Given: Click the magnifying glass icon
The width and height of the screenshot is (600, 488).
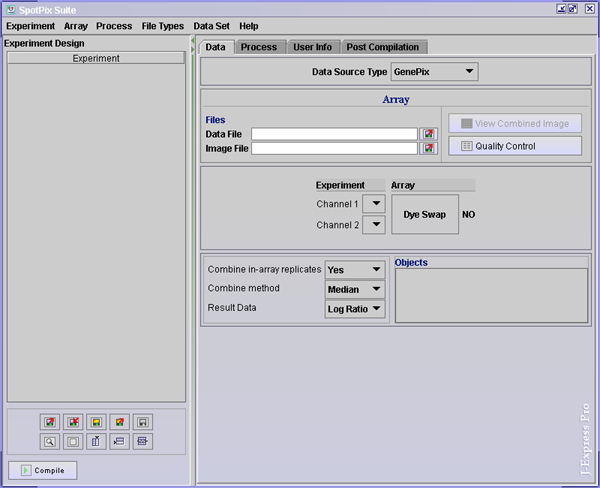Looking at the screenshot, I should 50,441.
